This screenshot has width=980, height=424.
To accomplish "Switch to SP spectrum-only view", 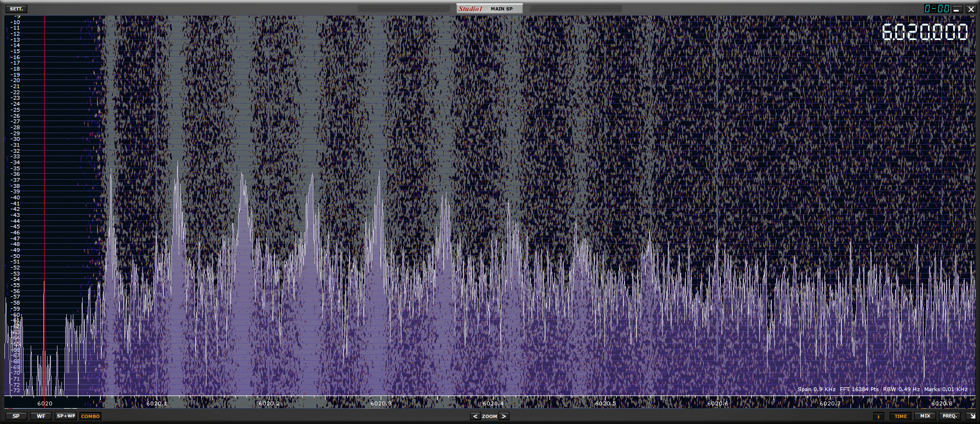I will 16,416.
